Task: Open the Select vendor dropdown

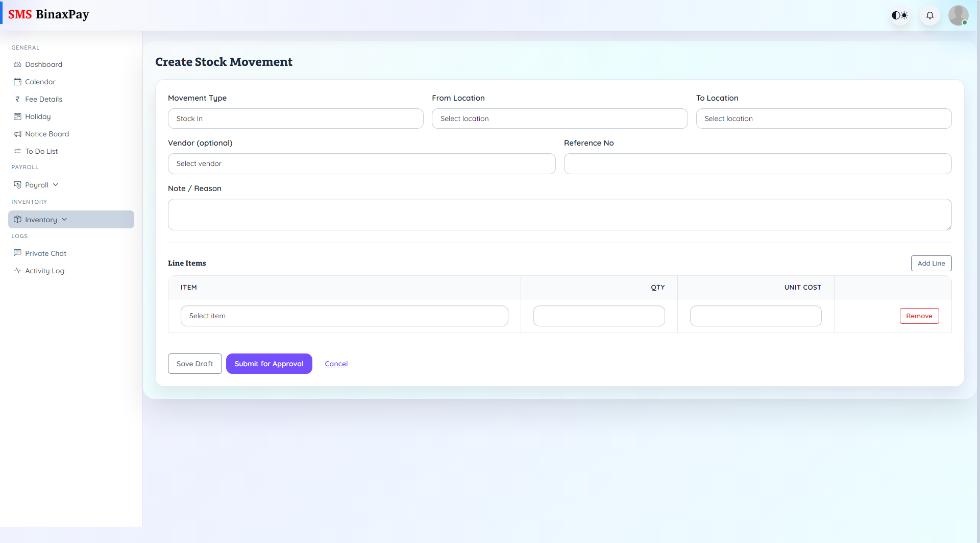Action: [361, 163]
